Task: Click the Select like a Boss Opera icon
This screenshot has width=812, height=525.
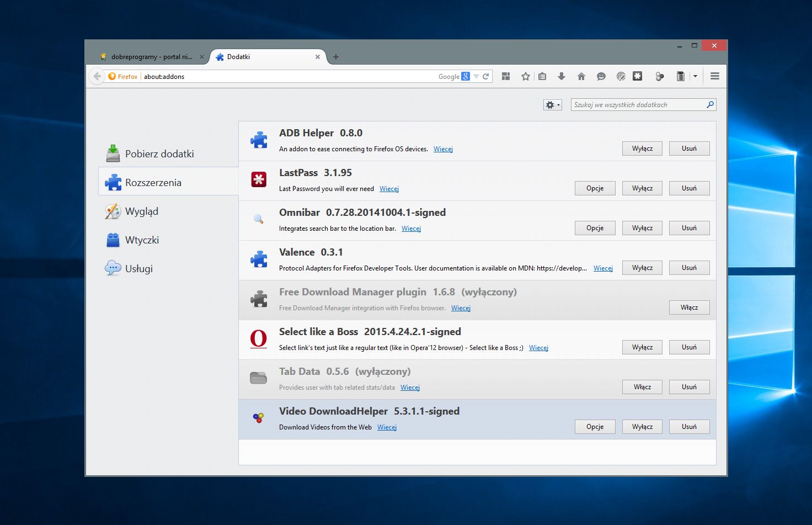Action: click(259, 338)
